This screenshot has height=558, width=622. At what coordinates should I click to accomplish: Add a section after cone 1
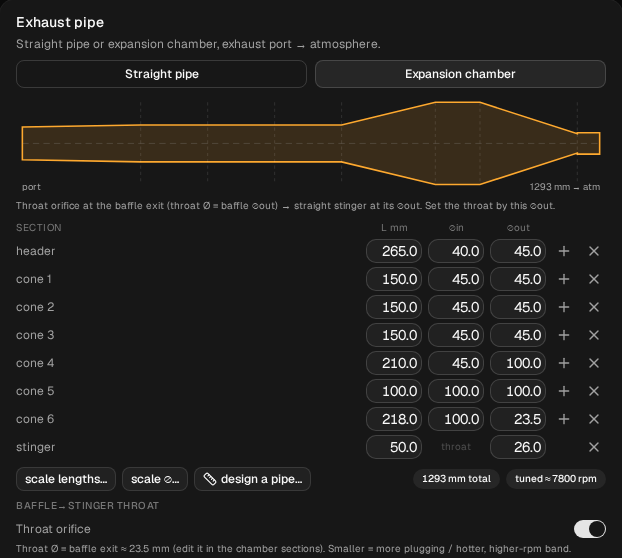tap(564, 279)
